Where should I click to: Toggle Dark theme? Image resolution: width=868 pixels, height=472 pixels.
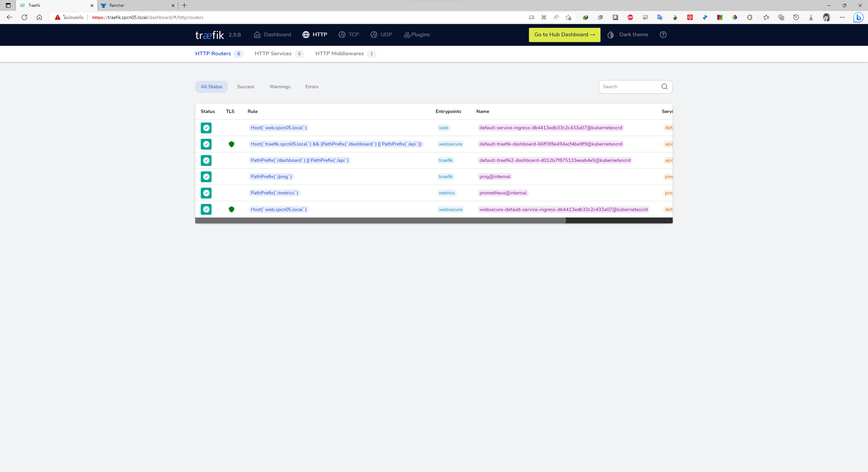coord(628,35)
